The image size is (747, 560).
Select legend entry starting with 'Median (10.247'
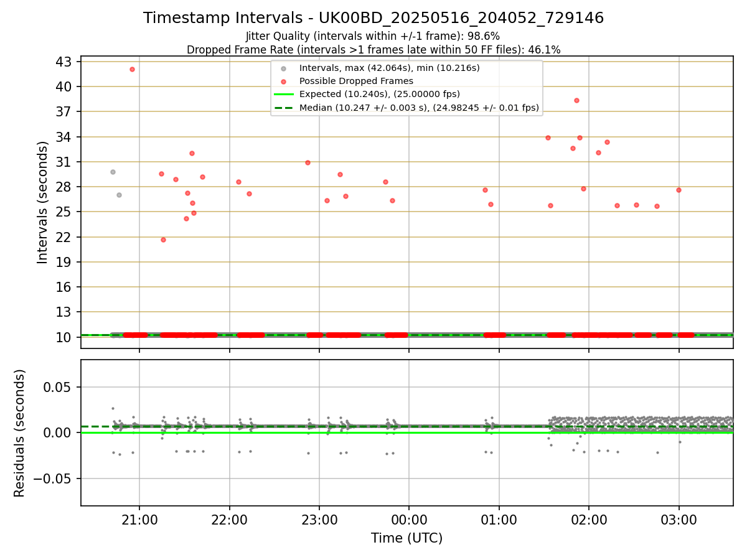tap(419, 108)
